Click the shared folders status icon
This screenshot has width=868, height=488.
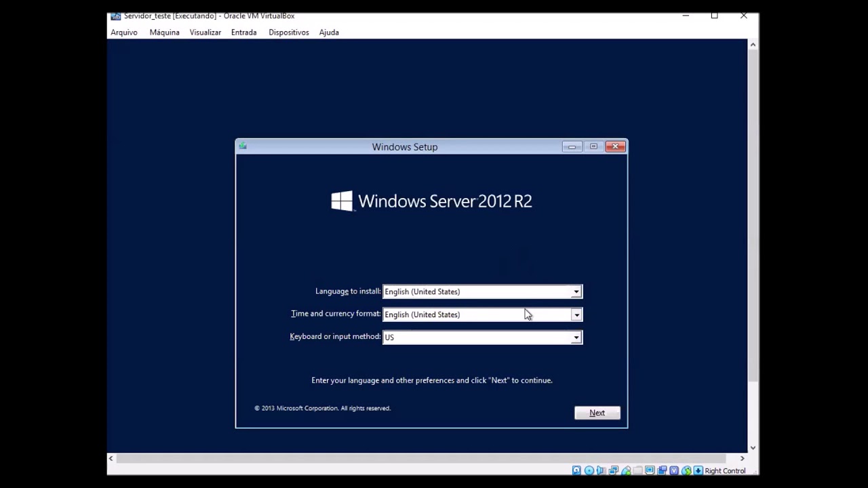click(x=637, y=470)
